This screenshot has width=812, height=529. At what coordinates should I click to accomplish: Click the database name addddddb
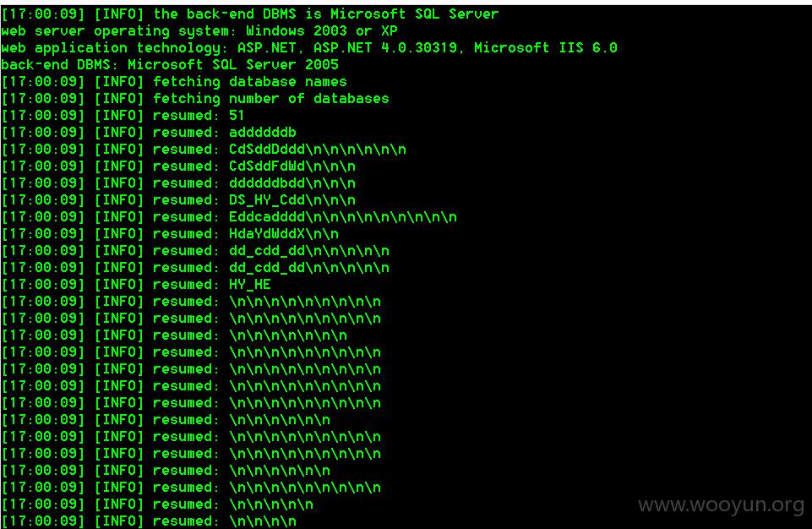click(263, 133)
